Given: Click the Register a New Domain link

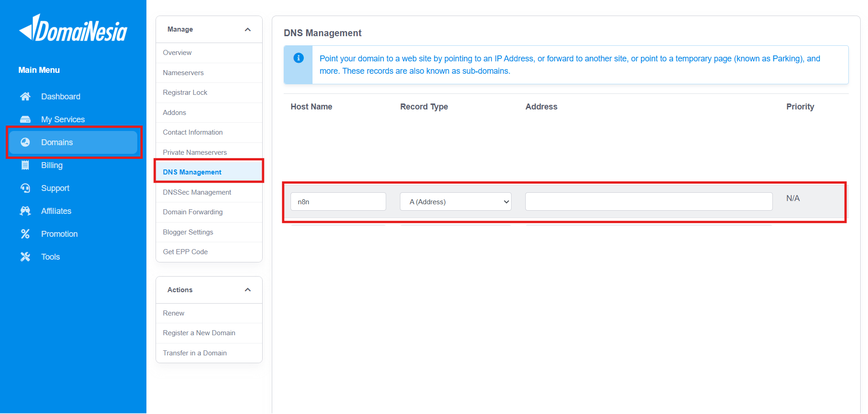Looking at the screenshot, I should [x=199, y=333].
